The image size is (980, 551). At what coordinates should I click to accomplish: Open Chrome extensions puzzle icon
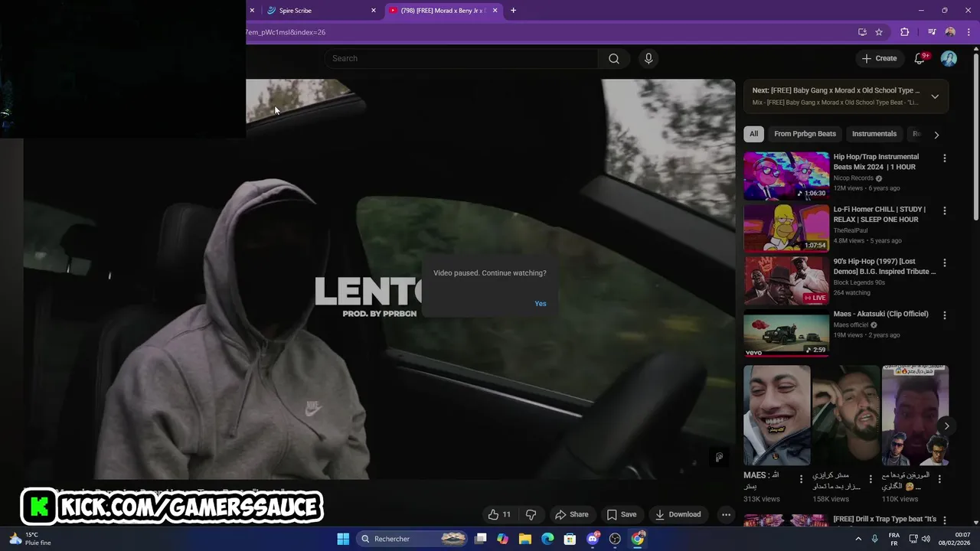click(x=905, y=32)
